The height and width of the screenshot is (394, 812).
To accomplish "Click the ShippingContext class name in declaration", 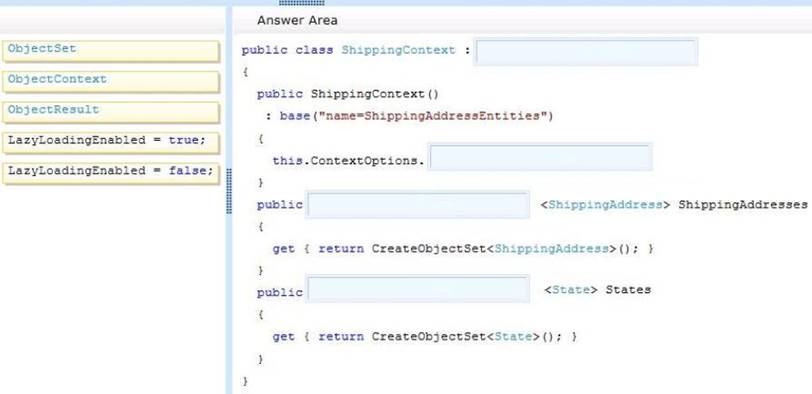I will click(398, 50).
